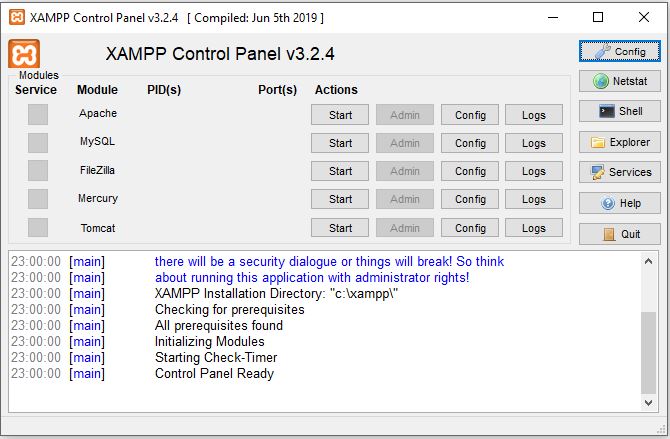The height and width of the screenshot is (439, 670).
Task: Start the MySQL module
Action: [340, 143]
